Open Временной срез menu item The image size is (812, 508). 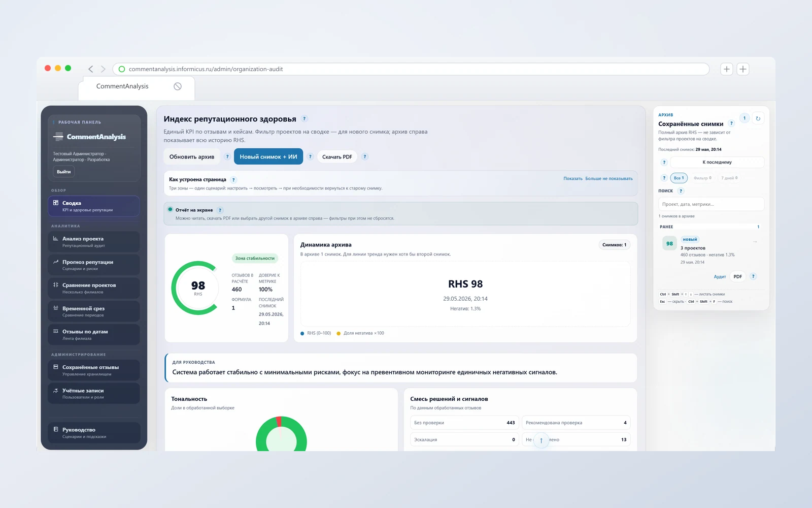[94, 311]
